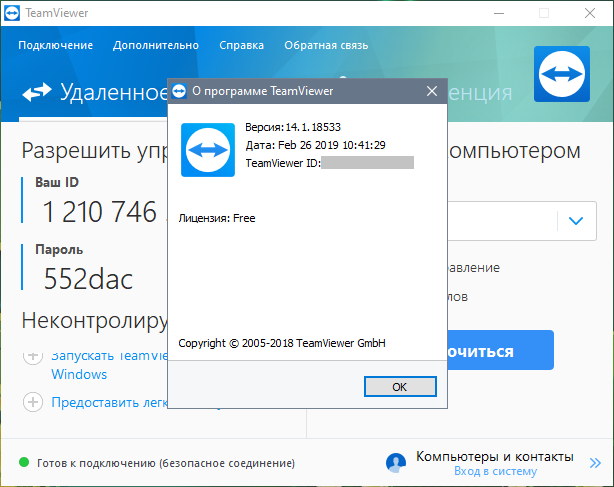Click the Лицензия: Free text
The image size is (614, 487).
click(217, 218)
